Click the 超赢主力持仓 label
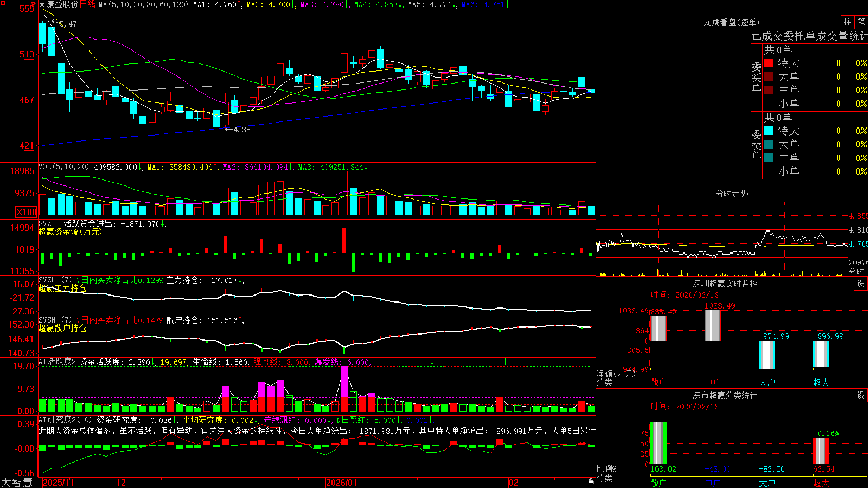 coord(62,288)
